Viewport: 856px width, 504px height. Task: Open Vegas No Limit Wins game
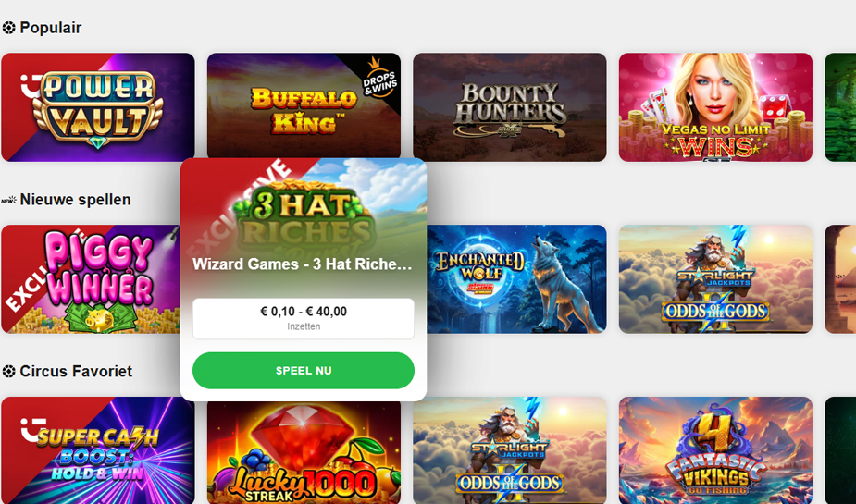715,107
